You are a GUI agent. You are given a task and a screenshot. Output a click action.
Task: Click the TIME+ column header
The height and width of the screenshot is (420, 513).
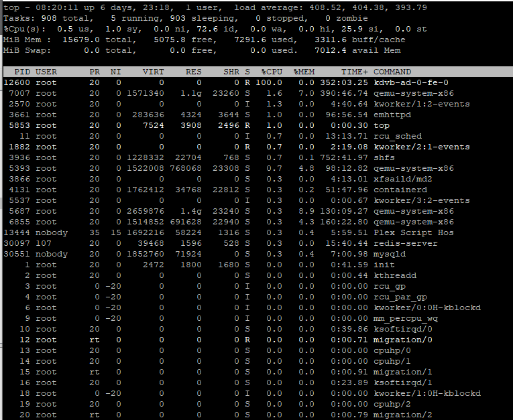(x=355, y=72)
